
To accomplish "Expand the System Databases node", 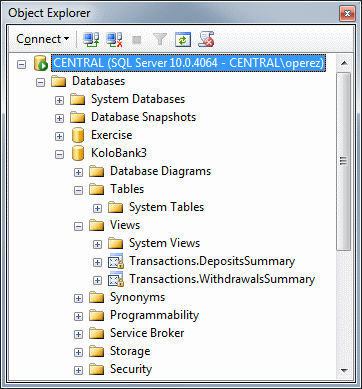I will 59,100.
